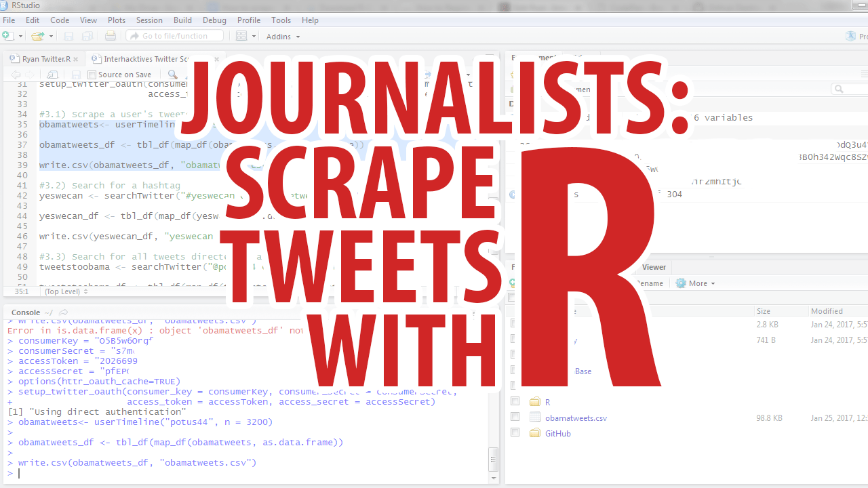Image resolution: width=868 pixels, height=488 pixels.
Task: Check the box next to obamatweets.csv
Action: coord(515,417)
